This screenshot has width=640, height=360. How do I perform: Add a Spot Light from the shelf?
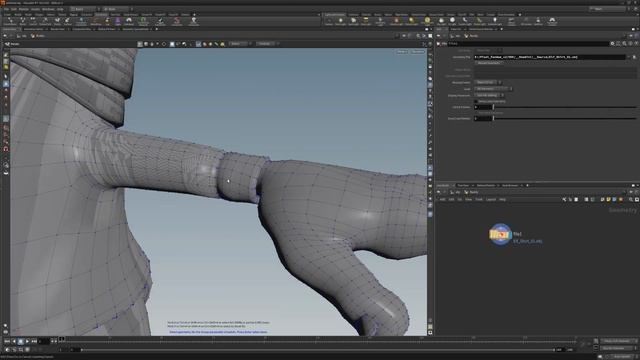(353, 21)
